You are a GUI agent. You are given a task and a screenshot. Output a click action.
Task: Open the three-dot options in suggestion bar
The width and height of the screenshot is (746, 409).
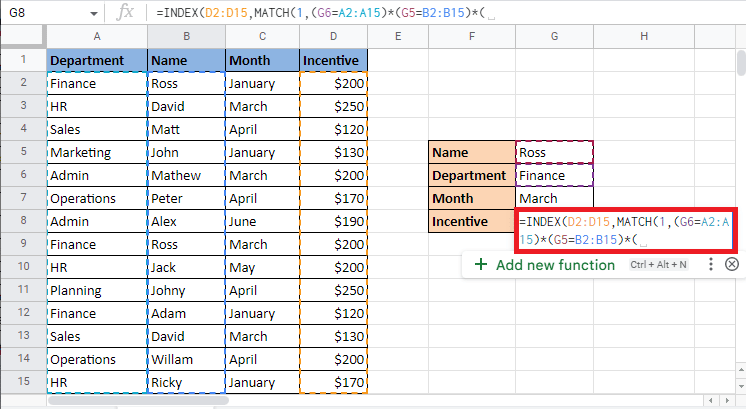coord(710,264)
